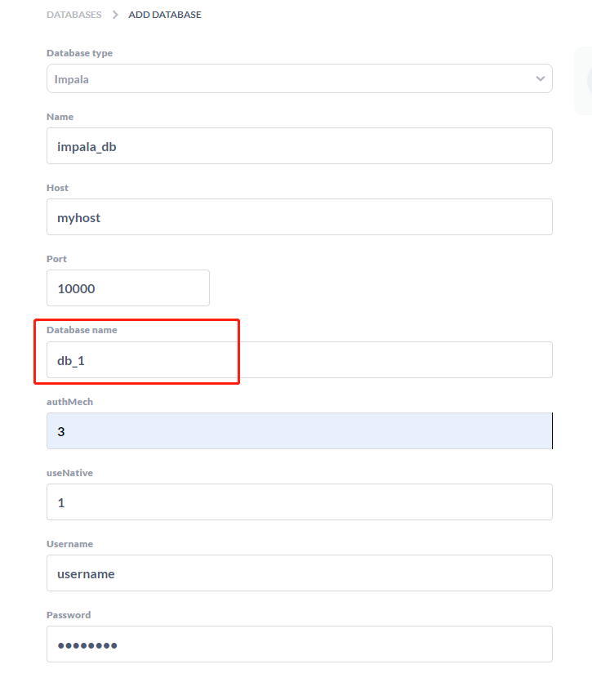Click inside the authMech field showing 3
The image size is (592, 700).
point(299,430)
